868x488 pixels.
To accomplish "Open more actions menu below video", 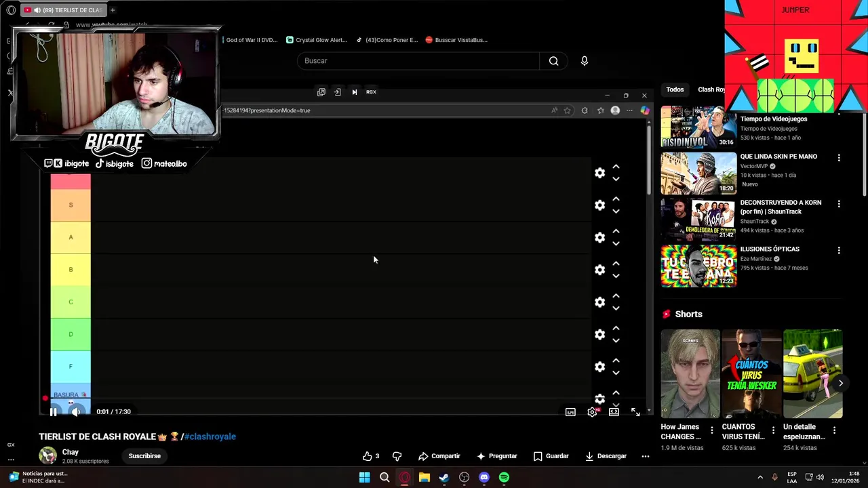I will pyautogui.click(x=646, y=456).
